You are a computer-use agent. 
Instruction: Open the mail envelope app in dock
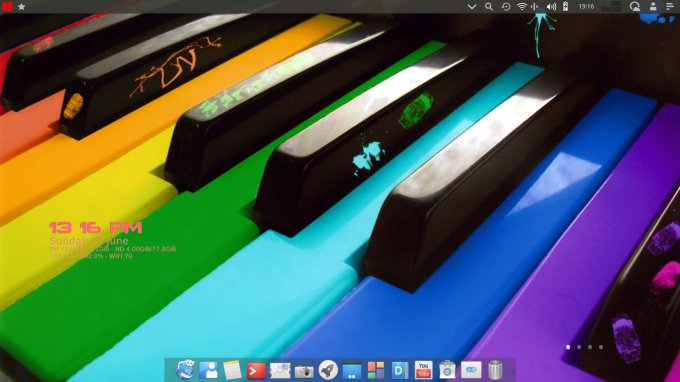pyautogui.click(x=280, y=371)
